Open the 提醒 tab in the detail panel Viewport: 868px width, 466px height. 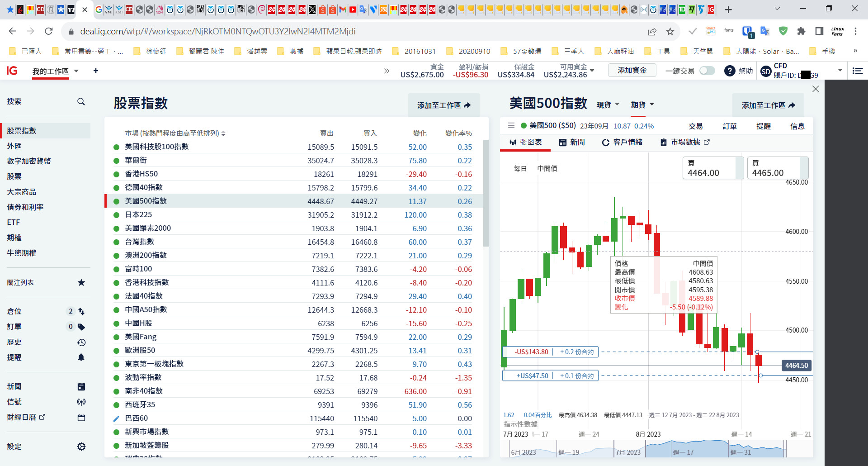pyautogui.click(x=764, y=126)
